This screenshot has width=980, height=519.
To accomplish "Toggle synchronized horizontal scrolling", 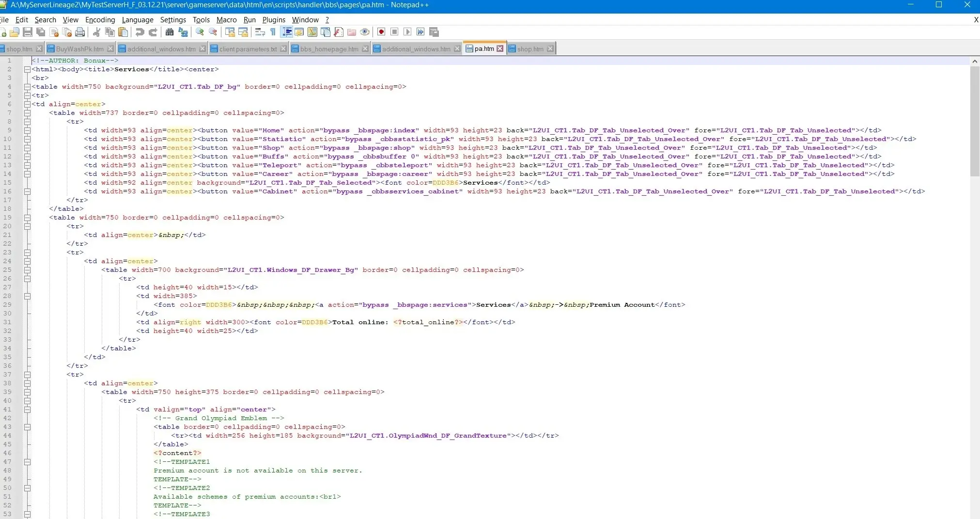I will 243,32.
